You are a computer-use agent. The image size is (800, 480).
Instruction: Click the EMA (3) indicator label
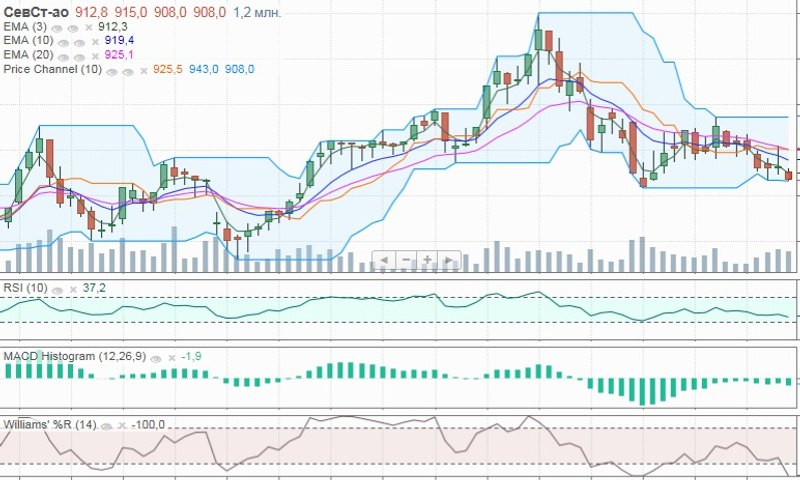point(25,27)
